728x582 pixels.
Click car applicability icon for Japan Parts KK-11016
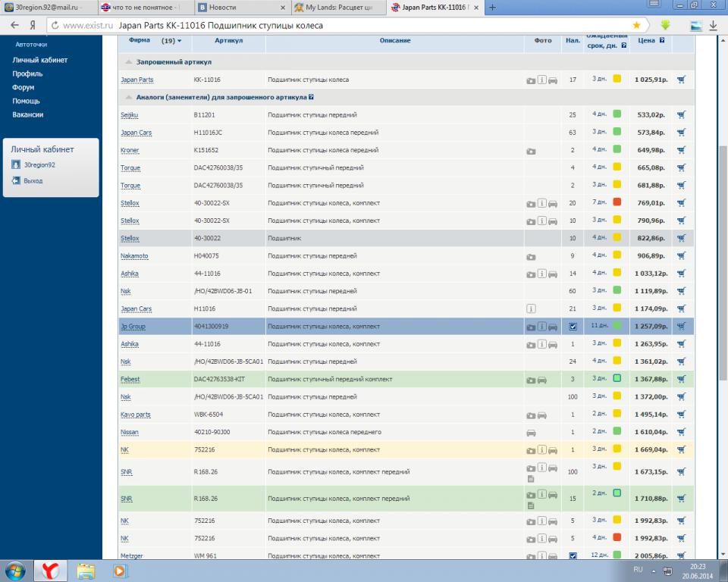pos(553,81)
